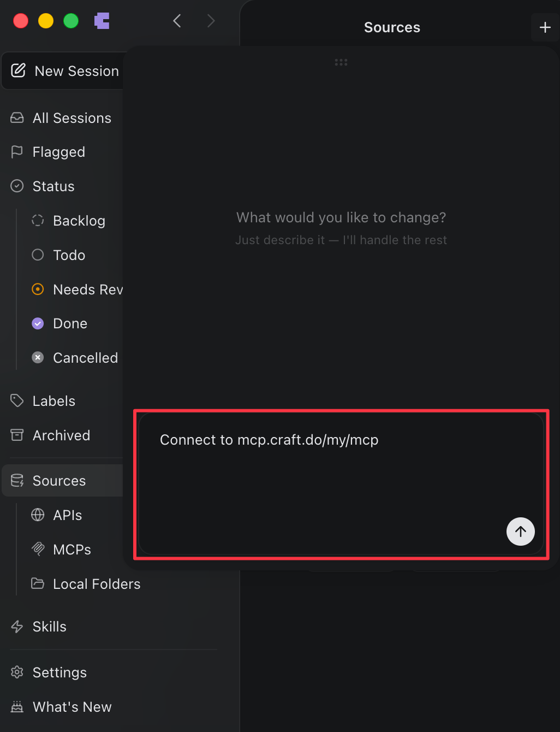Click the Sources database icon
This screenshot has width=560, height=732.
[x=17, y=480]
